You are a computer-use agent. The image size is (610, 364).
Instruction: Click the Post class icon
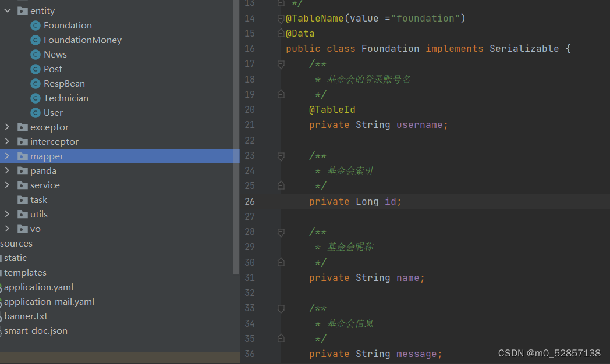35,69
